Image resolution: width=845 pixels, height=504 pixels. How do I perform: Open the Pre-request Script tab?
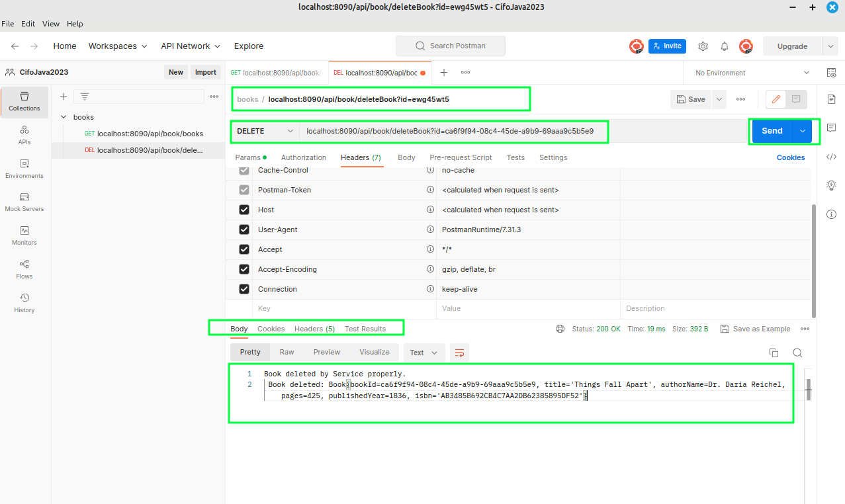pyautogui.click(x=461, y=157)
